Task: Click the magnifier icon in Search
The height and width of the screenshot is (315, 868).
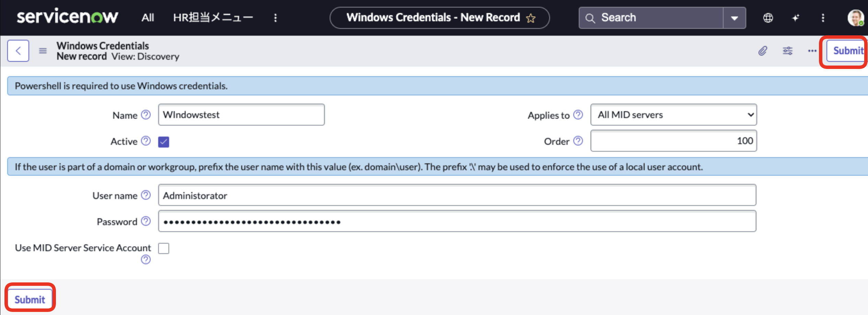Action: pos(590,18)
